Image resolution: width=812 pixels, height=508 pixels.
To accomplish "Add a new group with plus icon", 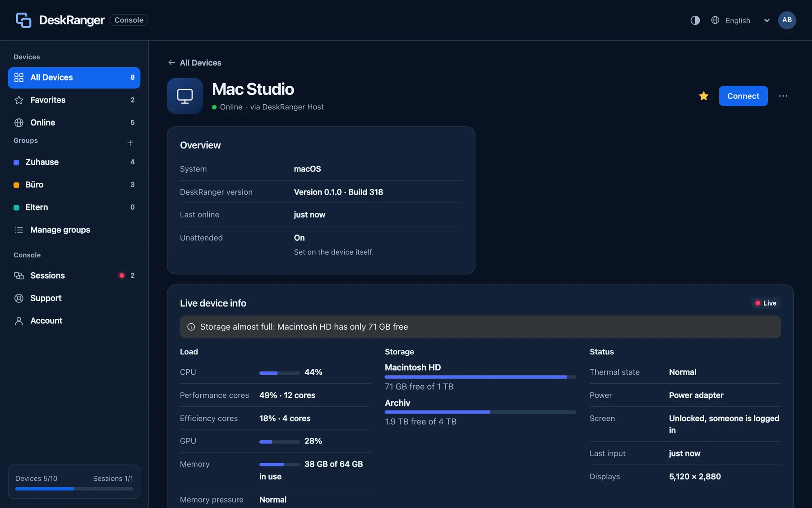I will click(x=130, y=143).
